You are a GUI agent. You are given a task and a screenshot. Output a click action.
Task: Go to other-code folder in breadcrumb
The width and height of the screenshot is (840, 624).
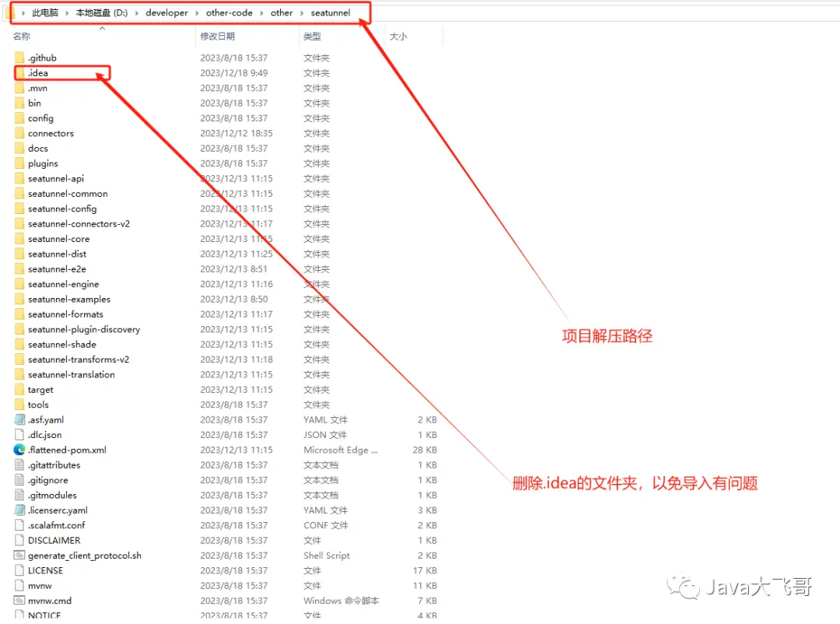tap(229, 13)
